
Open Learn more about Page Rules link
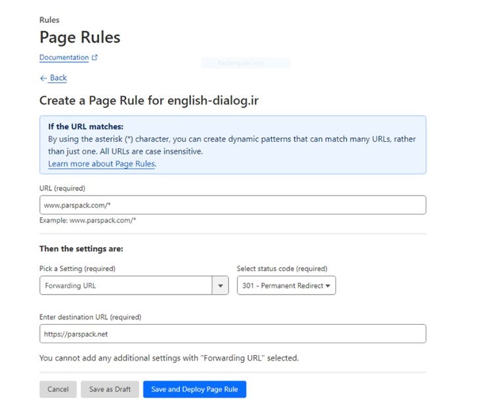pos(102,164)
